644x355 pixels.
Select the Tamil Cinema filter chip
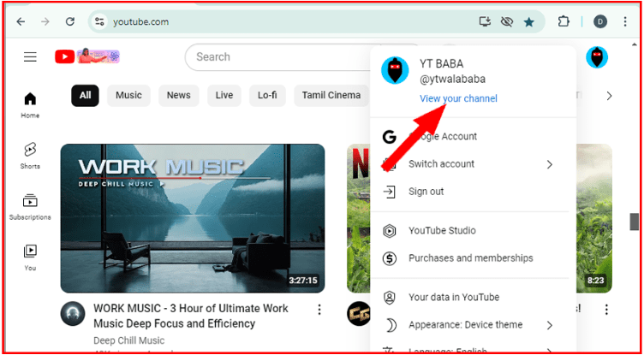[331, 95]
